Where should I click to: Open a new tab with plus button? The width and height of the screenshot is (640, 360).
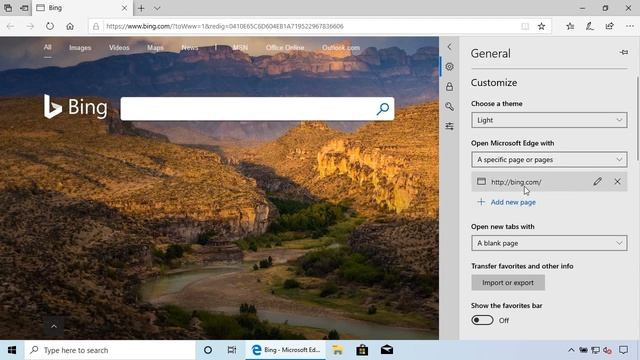click(141, 8)
